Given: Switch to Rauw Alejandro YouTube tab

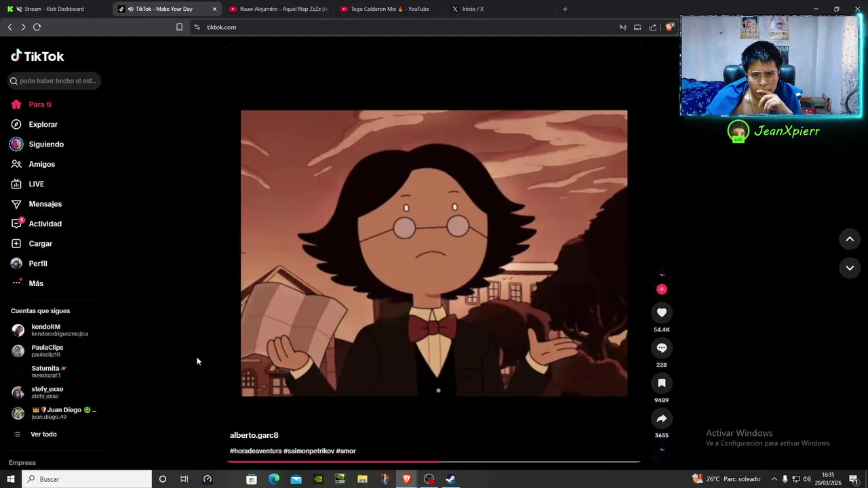Looking at the screenshot, I should click(x=279, y=9).
